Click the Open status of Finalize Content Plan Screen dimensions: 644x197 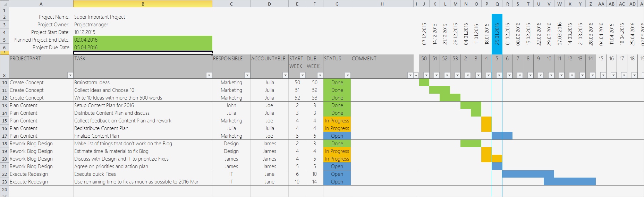tap(337, 136)
